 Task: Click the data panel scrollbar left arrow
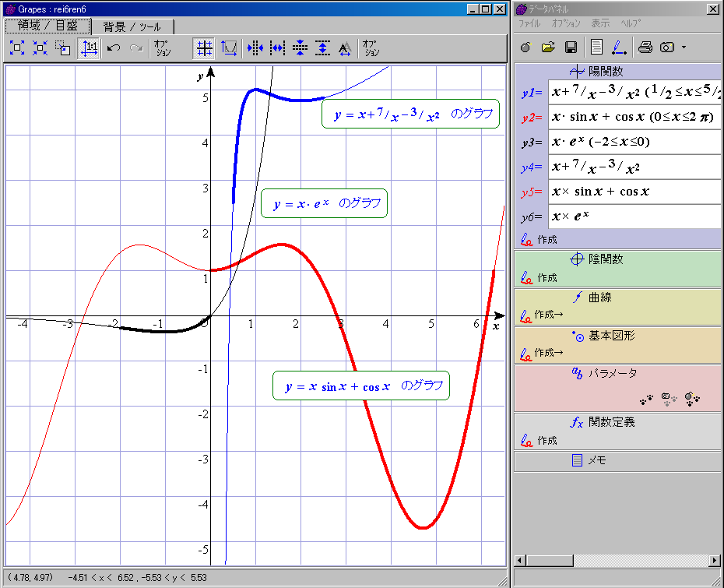[x=520, y=561]
